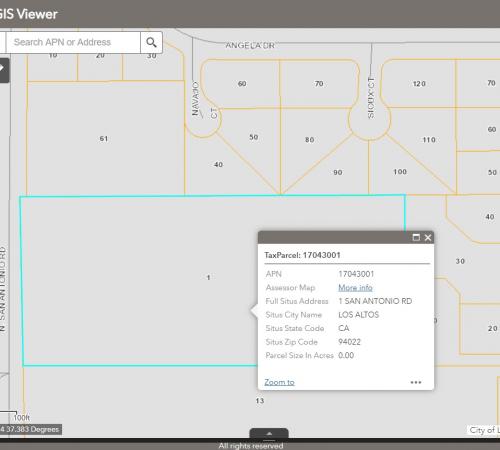
Task: Click the SIOUX CT street label
Action: click(371, 98)
